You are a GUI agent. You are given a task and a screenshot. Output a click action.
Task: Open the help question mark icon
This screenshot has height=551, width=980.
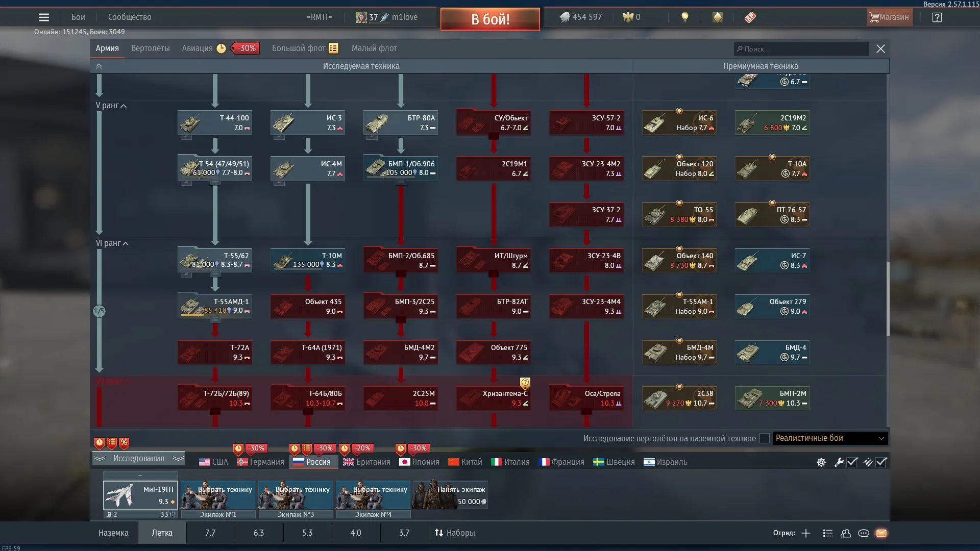pyautogui.click(x=937, y=17)
